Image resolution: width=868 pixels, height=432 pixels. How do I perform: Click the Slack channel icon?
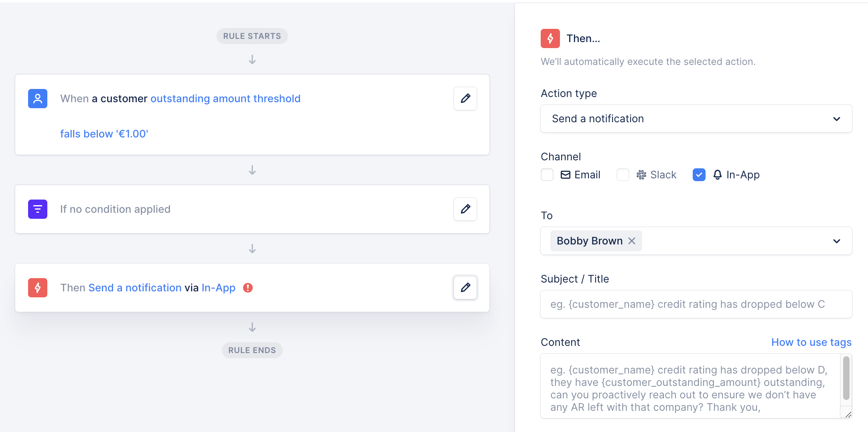coord(641,174)
